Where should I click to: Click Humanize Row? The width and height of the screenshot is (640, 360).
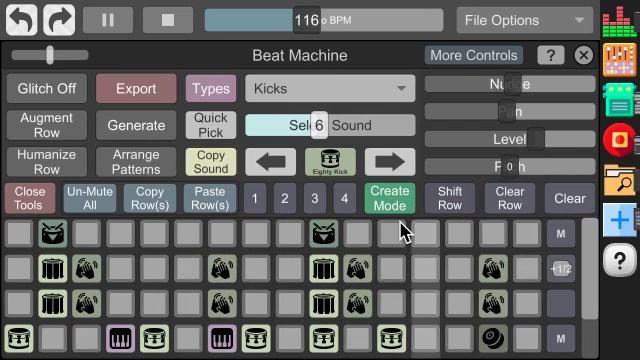[47, 162]
